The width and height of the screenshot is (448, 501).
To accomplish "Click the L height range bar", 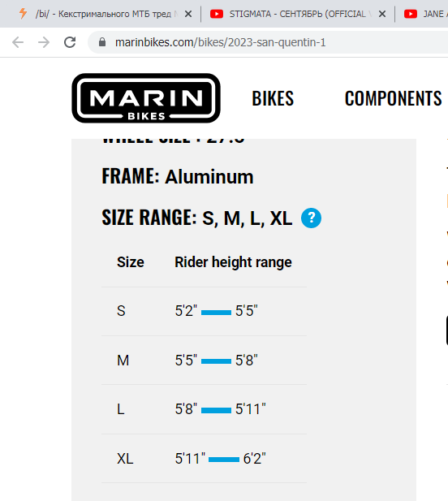I will (216, 410).
